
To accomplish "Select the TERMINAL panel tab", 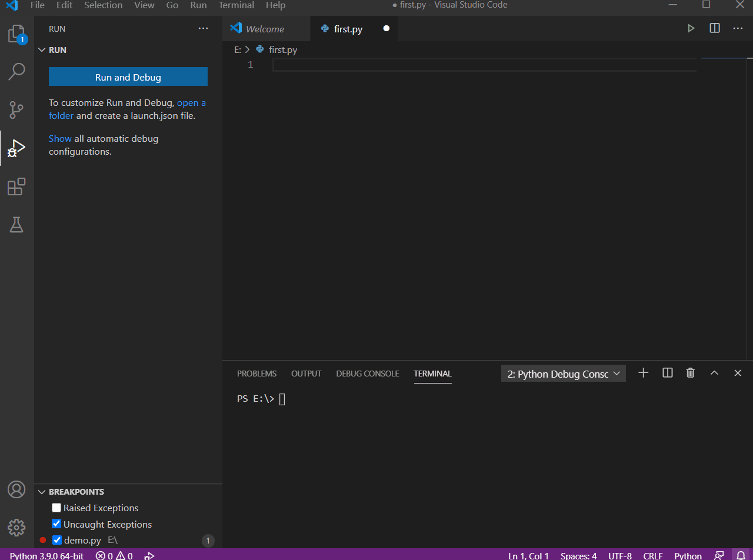I will [432, 374].
